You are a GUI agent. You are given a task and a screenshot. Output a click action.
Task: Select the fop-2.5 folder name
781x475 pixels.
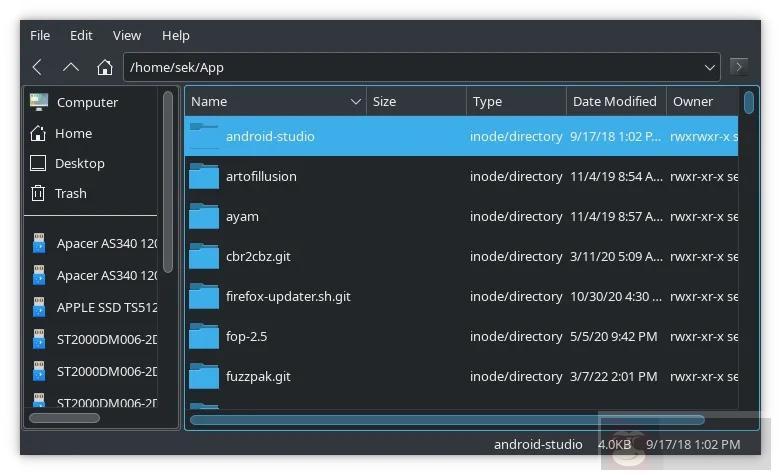coord(247,337)
